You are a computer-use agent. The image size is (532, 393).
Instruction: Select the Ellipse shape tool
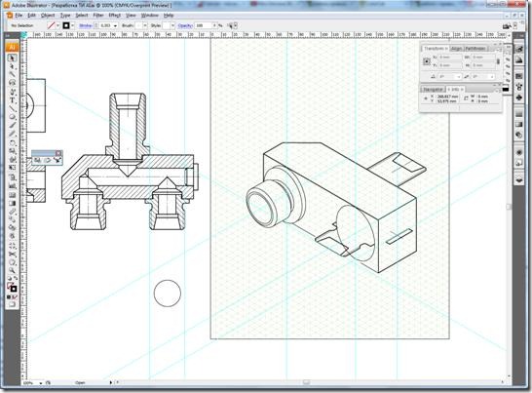(13, 117)
